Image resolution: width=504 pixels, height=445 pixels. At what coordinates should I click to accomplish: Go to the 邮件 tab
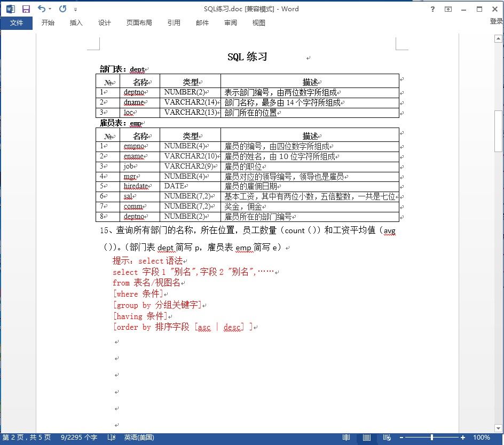[x=202, y=23]
